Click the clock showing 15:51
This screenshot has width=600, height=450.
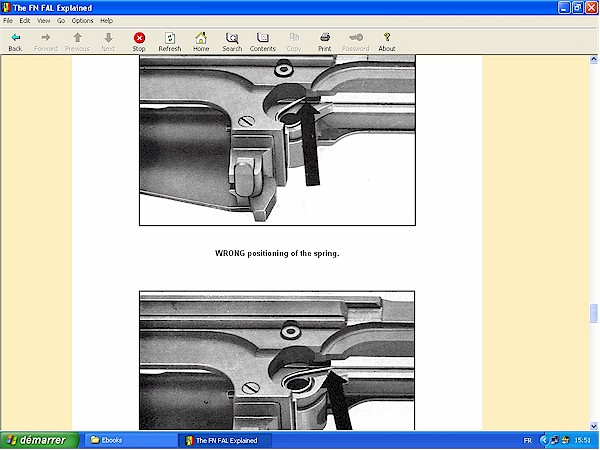[582, 440]
